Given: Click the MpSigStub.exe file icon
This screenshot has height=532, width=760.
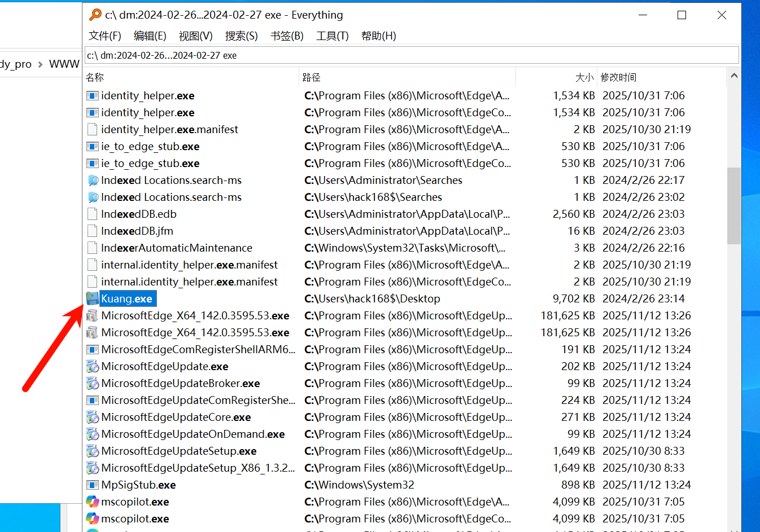Looking at the screenshot, I should [x=93, y=485].
